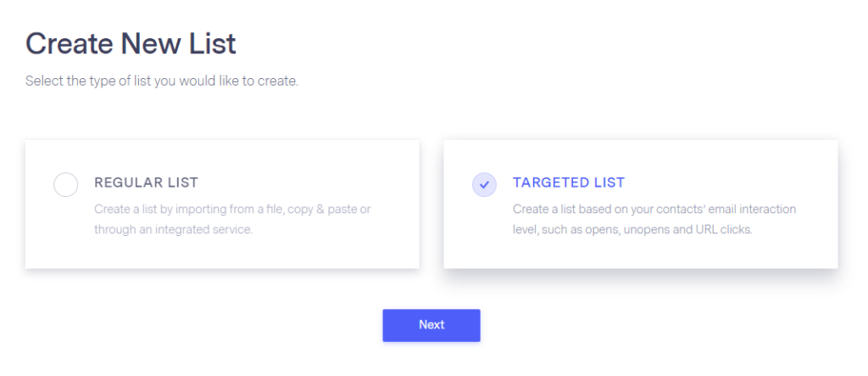Click the Create New List heading
The width and height of the screenshot is (868, 376).
(x=131, y=43)
